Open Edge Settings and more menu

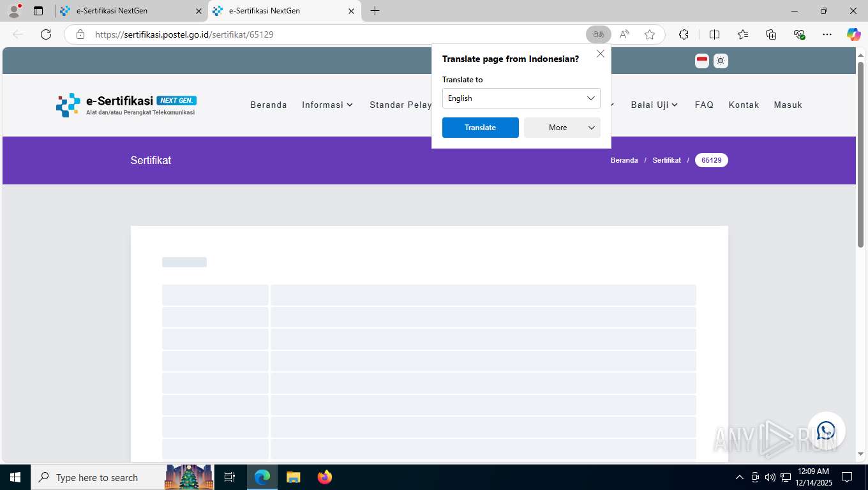point(827,34)
